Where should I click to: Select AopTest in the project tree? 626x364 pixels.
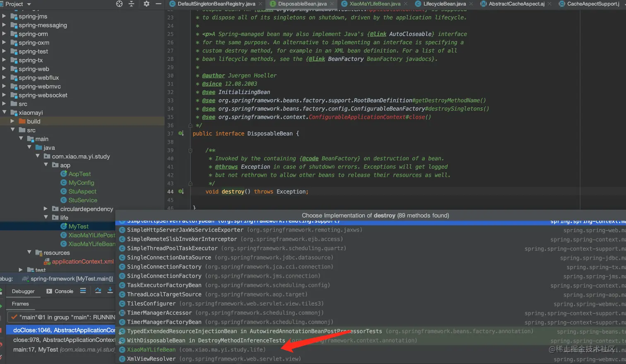pyautogui.click(x=79, y=174)
